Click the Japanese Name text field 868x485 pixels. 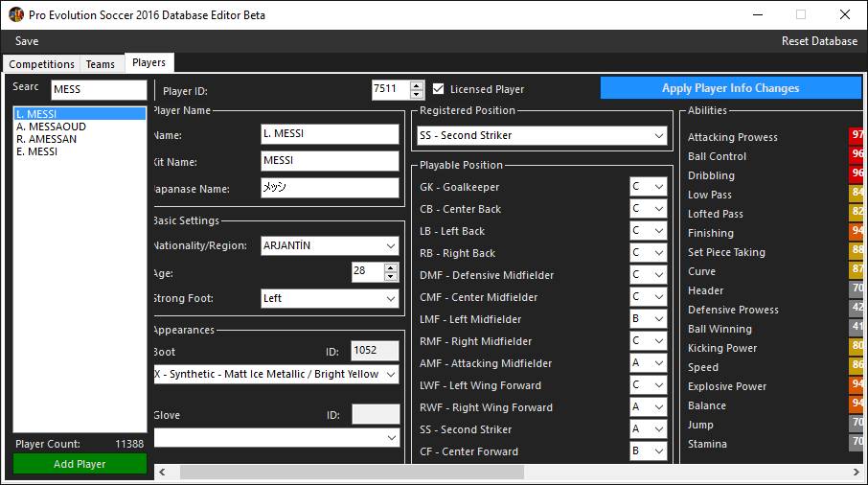coord(330,188)
